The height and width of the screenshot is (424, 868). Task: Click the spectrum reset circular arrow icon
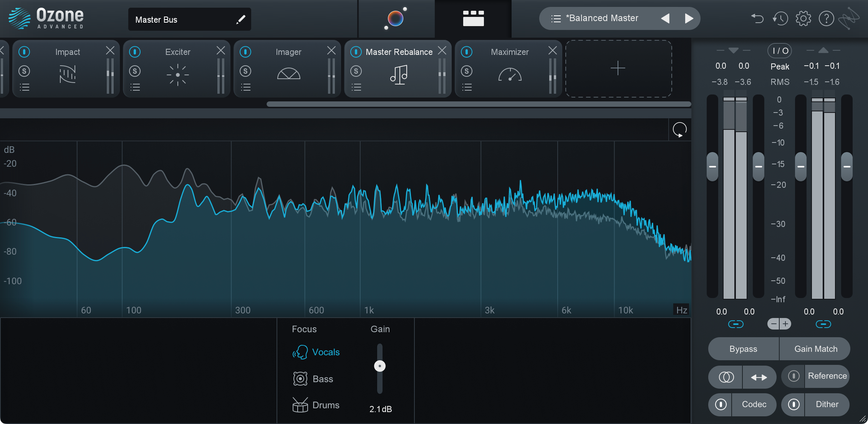click(680, 130)
